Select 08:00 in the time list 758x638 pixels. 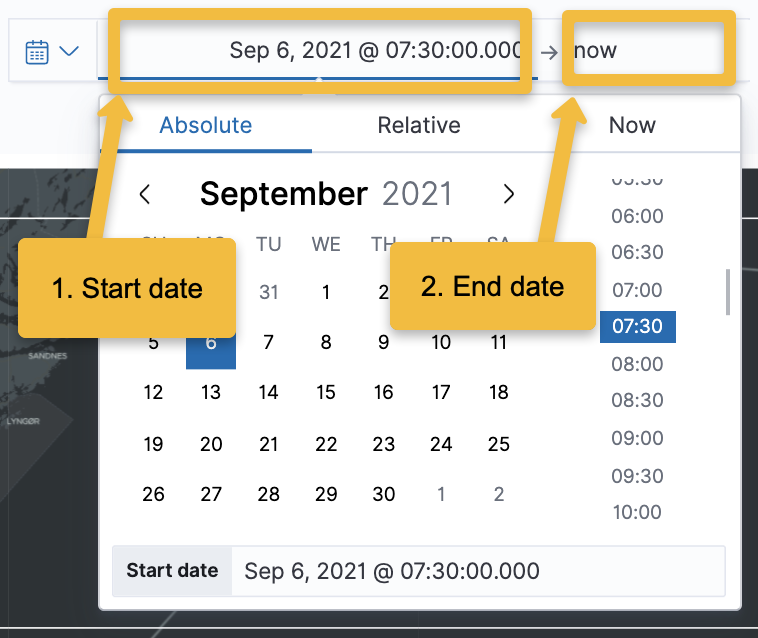point(637,364)
